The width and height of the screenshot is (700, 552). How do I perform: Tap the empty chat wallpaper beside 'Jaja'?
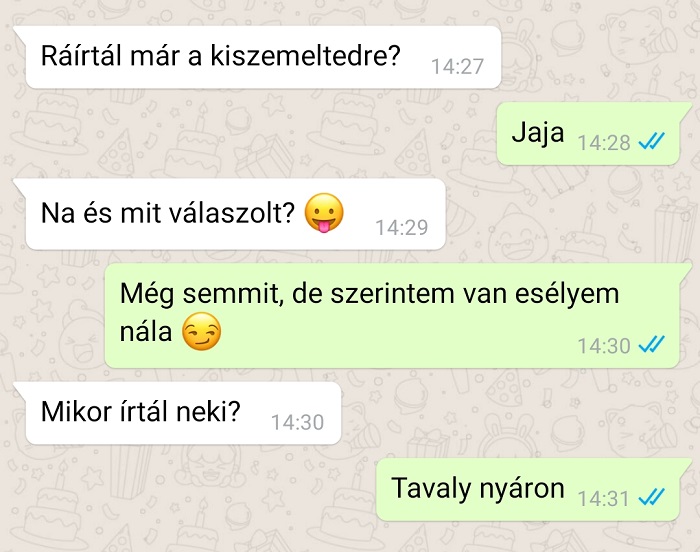click(268, 134)
